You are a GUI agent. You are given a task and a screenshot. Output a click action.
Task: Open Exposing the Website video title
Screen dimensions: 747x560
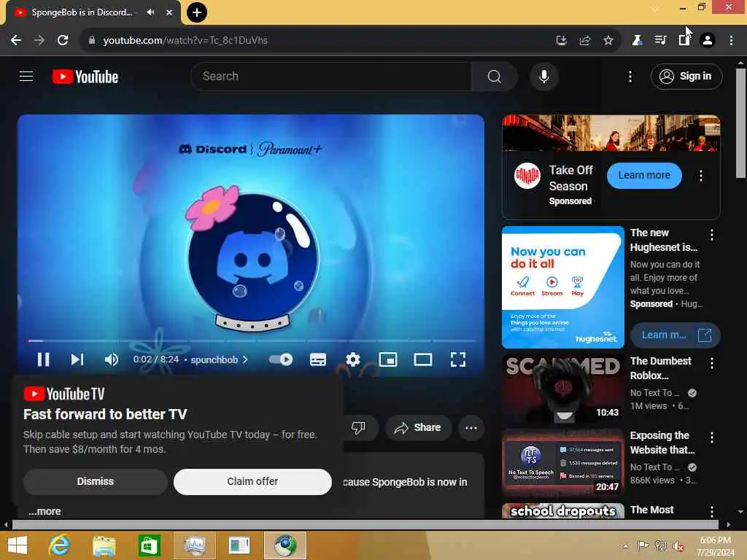pyautogui.click(x=662, y=443)
